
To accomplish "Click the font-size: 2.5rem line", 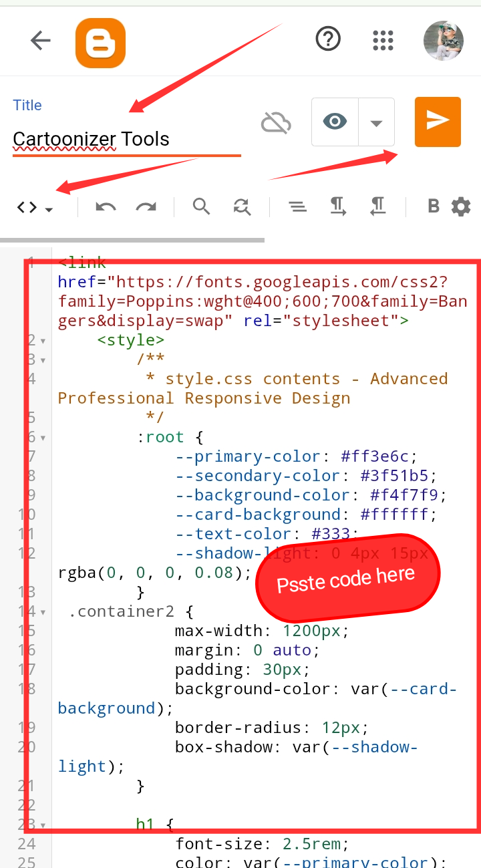I will pos(263,844).
